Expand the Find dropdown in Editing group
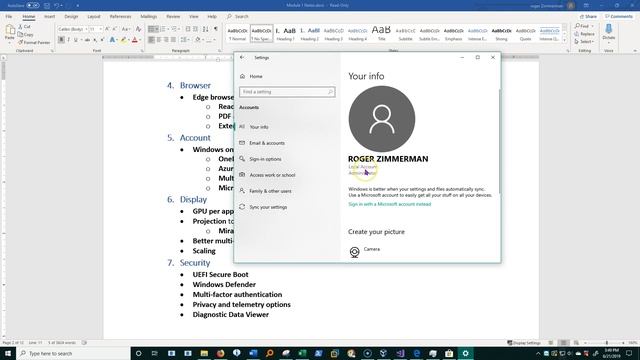The height and width of the screenshot is (360, 640). coord(593,26)
